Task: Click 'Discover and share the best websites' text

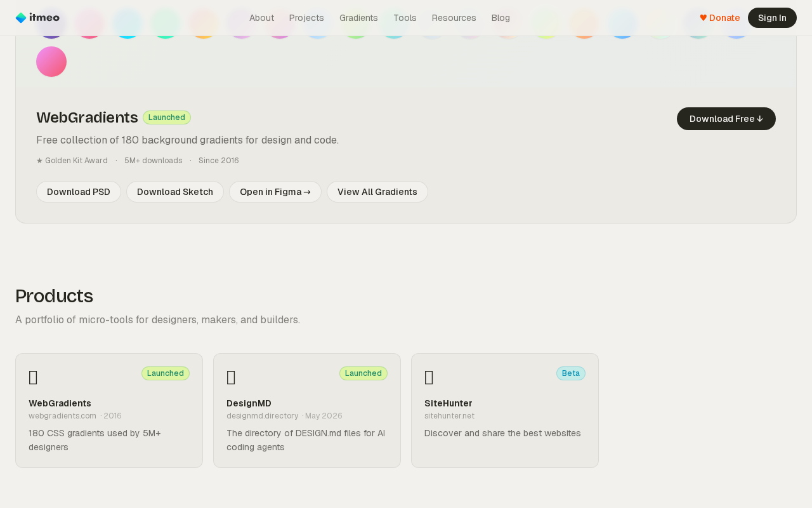Action: point(502,433)
